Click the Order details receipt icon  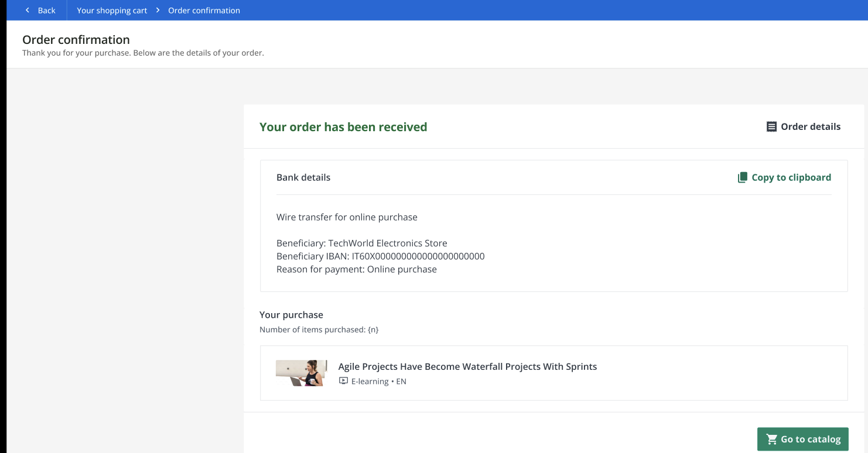coord(771,127)
